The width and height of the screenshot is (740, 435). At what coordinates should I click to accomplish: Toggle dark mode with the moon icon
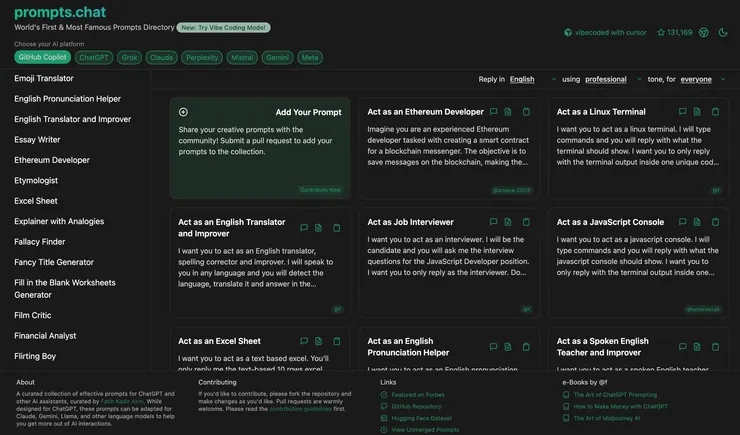coord(722,33)
